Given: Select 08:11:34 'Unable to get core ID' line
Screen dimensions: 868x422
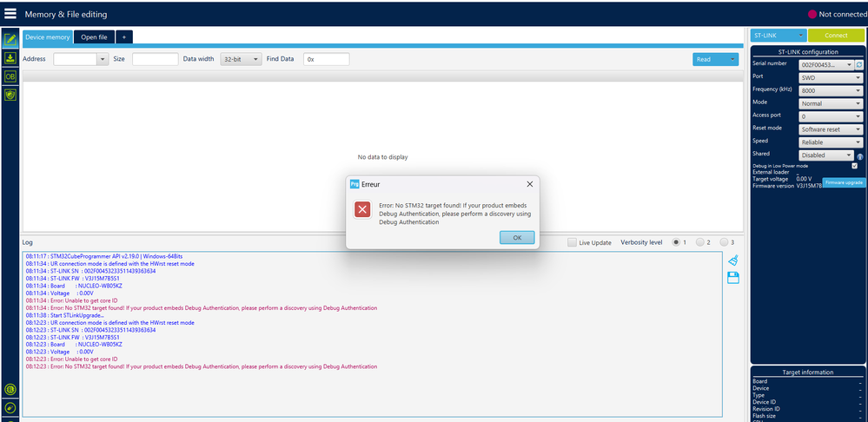Looking at the screenshot, I should click(71, 300).
